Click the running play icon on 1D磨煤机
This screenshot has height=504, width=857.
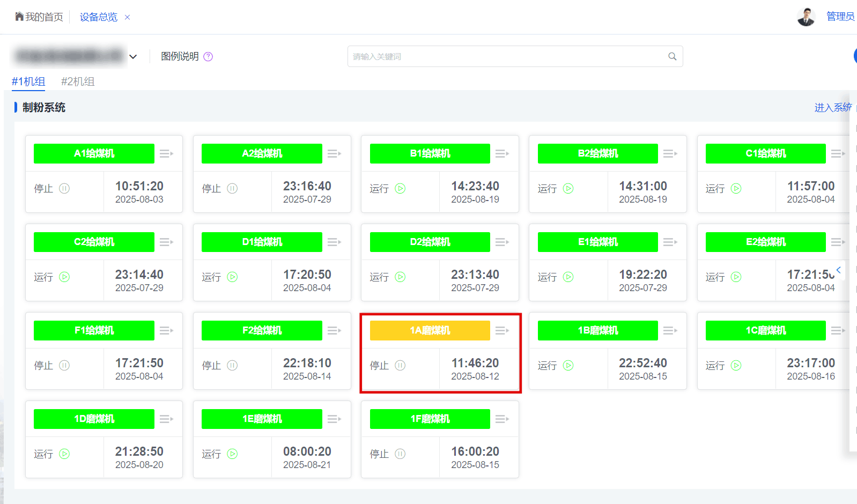point(64,454)
